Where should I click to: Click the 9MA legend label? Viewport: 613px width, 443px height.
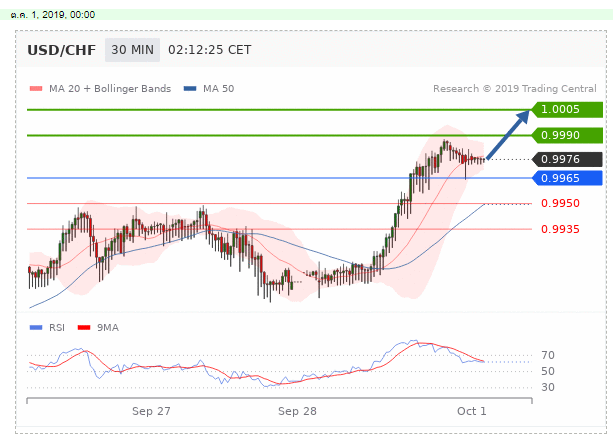(x=108, y=328)
